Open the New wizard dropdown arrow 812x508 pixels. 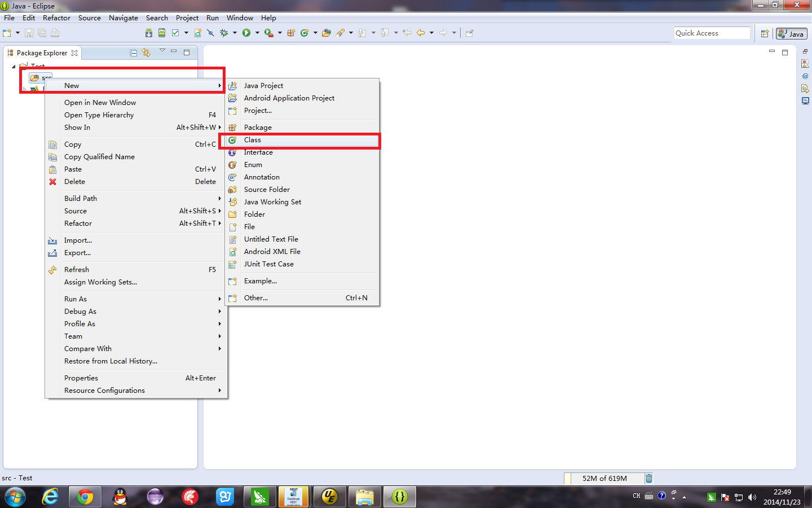pyautogui.click(x=17, y=33)
